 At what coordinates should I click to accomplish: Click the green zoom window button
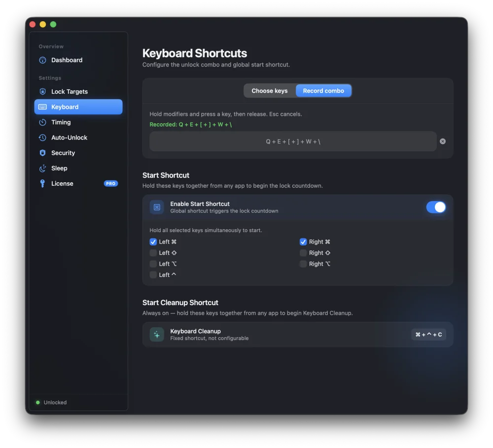pos(53,24)
